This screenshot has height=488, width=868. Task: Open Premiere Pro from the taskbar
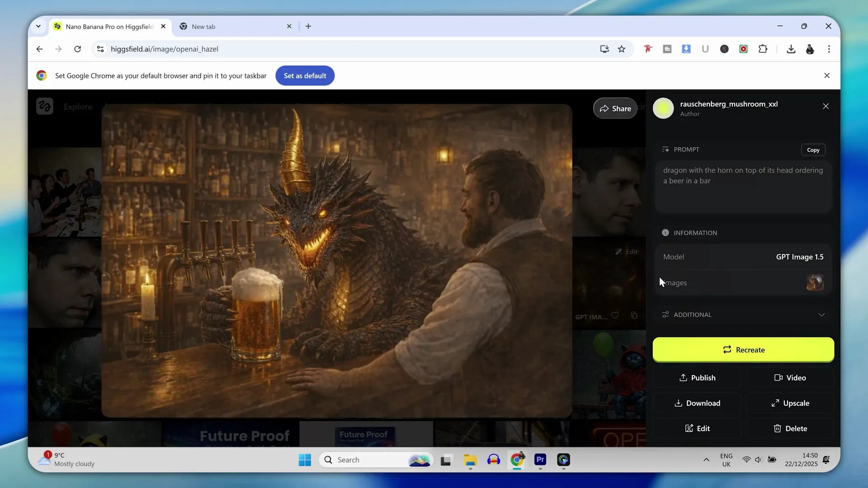(540, 460)
